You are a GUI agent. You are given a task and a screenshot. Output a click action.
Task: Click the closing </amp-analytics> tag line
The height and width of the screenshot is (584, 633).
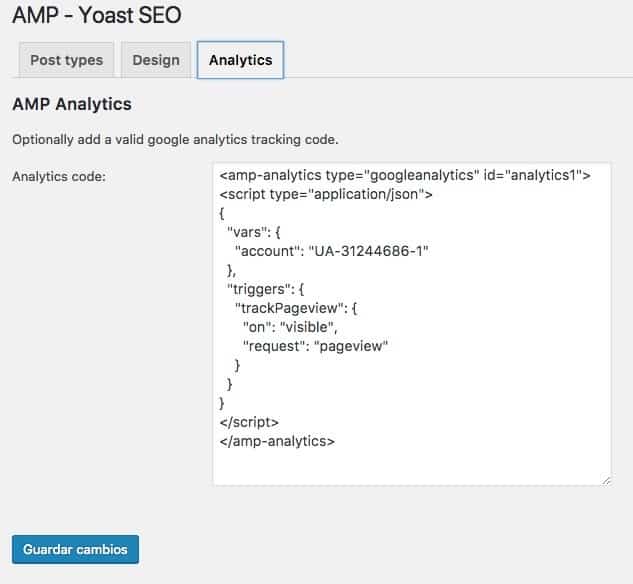(x=277, y=441)
